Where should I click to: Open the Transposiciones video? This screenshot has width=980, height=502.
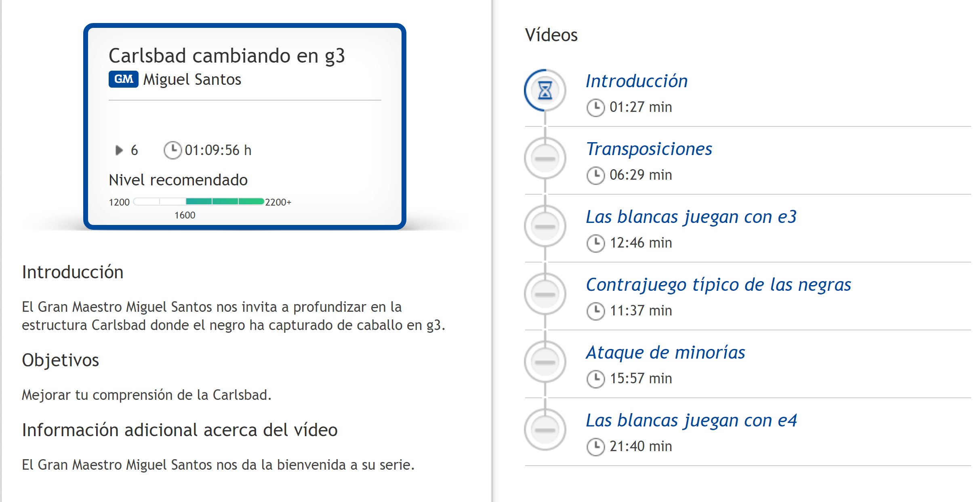click(649, 149)
